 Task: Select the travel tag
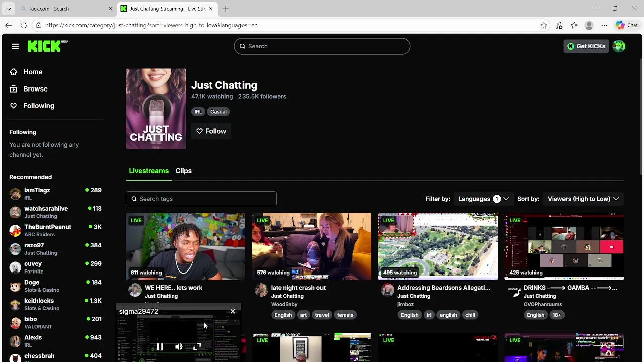pos(322,315)
